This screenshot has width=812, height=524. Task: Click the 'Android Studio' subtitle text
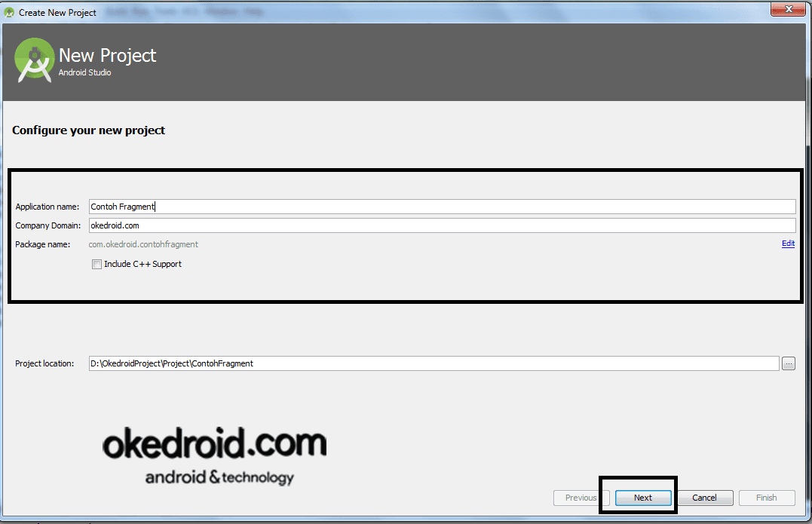coord(85,72)
